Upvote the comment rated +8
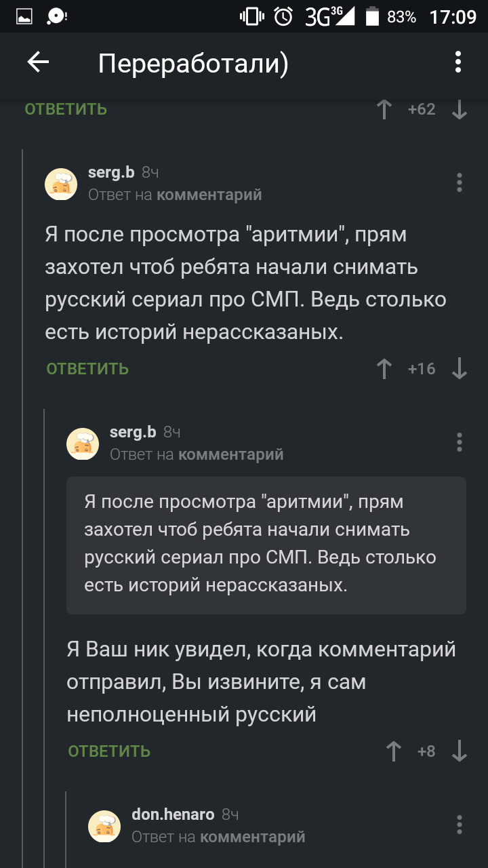The height and width of the screenshot is (868, 488). [394, 751]
